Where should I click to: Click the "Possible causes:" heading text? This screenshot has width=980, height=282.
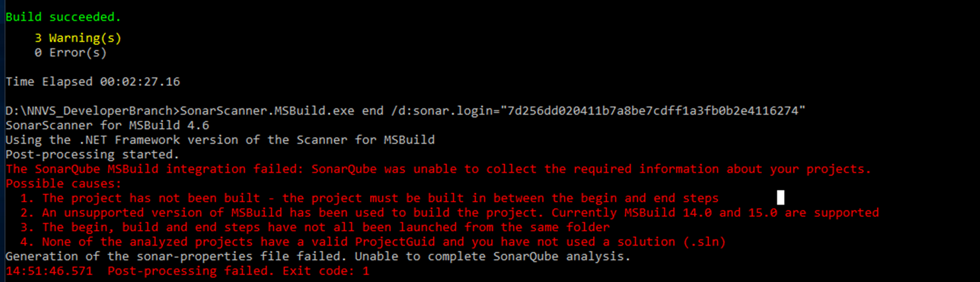pos(63,183)
